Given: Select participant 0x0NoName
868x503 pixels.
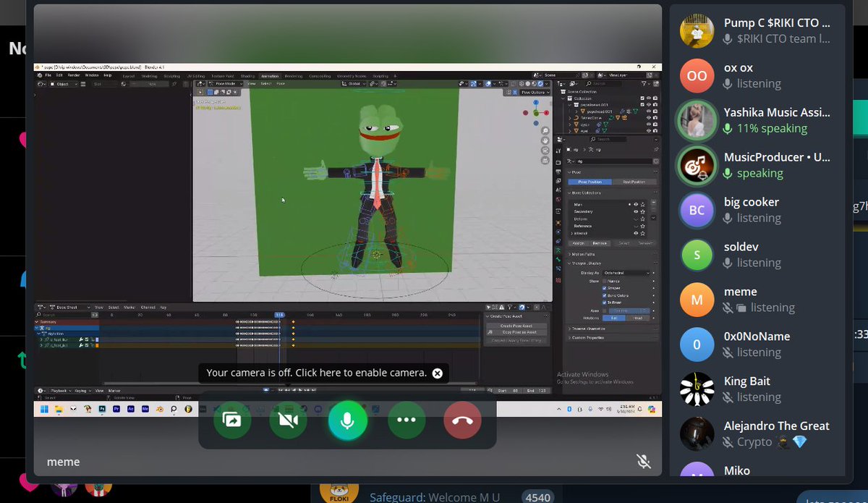Looking at the screenshot, I should 757,345.
